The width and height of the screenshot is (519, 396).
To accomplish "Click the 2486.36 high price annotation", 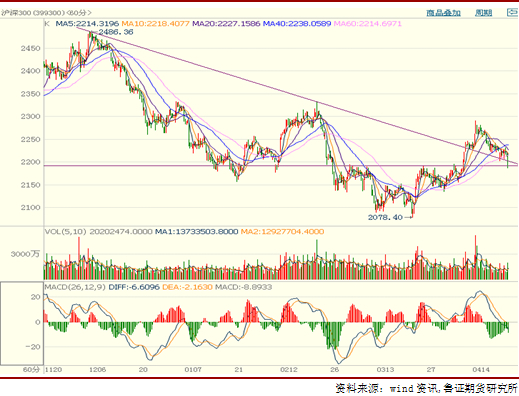I will pyautogui.click(x=116, y=32).
